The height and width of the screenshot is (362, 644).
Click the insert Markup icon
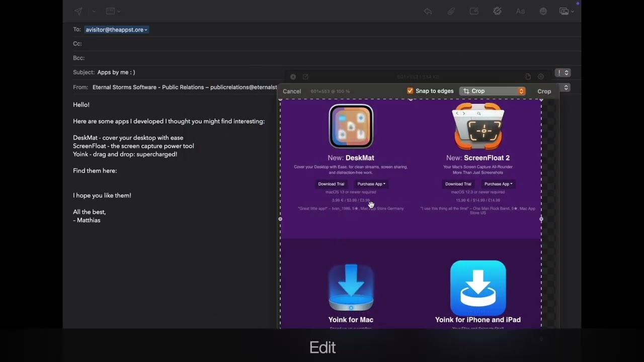pos(473,11)
